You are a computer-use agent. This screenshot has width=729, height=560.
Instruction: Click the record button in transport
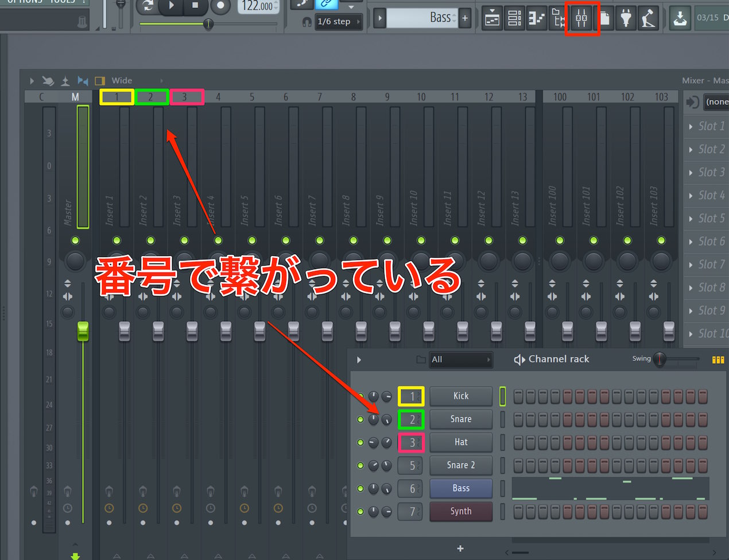(220, 6)
